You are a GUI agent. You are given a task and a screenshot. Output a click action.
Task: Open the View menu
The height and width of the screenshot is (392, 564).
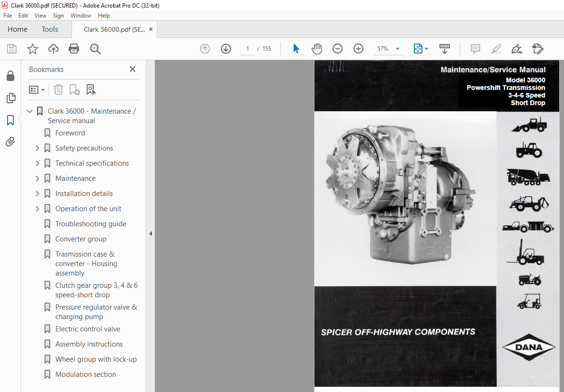pos(40,16)
